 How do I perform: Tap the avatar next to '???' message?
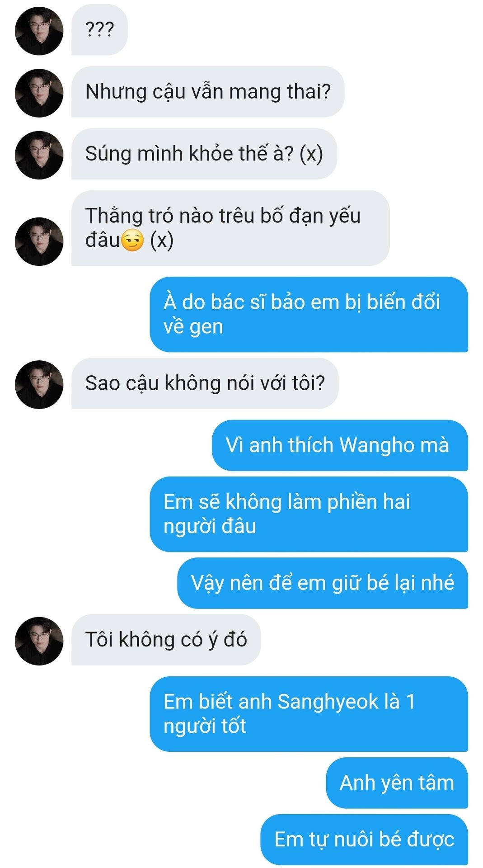tap(39, 31)
